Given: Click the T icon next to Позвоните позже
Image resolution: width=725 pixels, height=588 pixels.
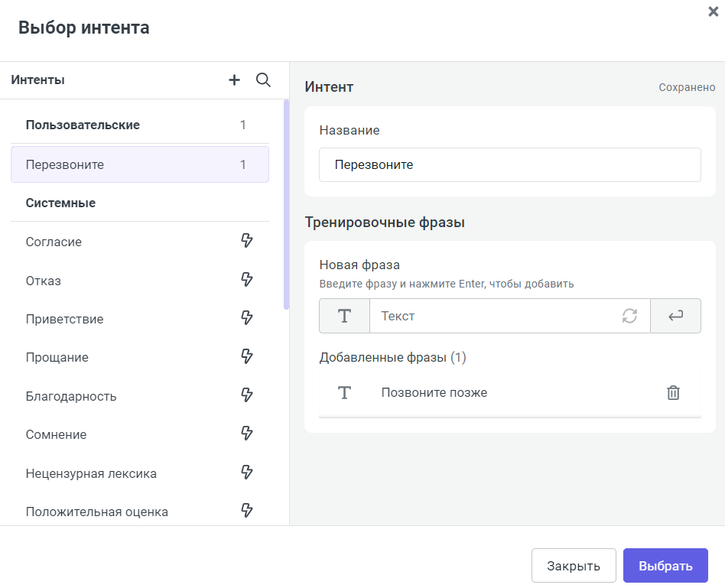Looking at the screenshot, I should pyautogui.click(x=345, y=392).
